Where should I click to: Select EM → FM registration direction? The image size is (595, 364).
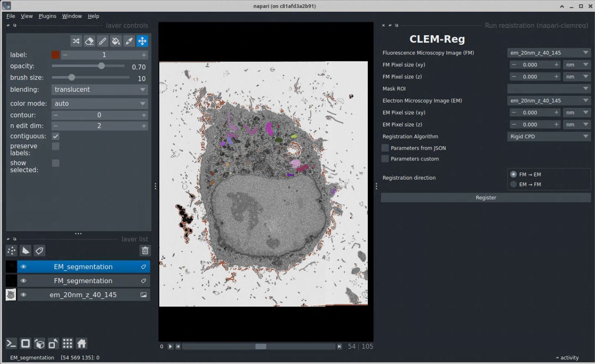pyautogui.click(x=514, y=184)
